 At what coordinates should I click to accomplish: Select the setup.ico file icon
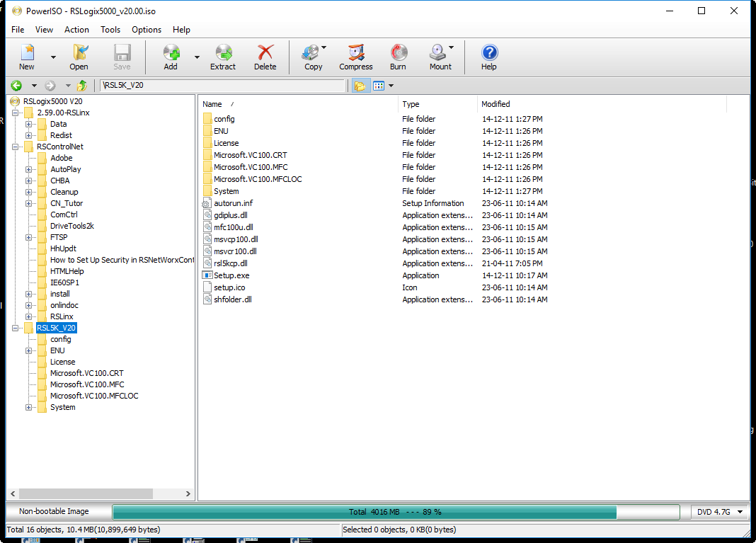[207, 287]
